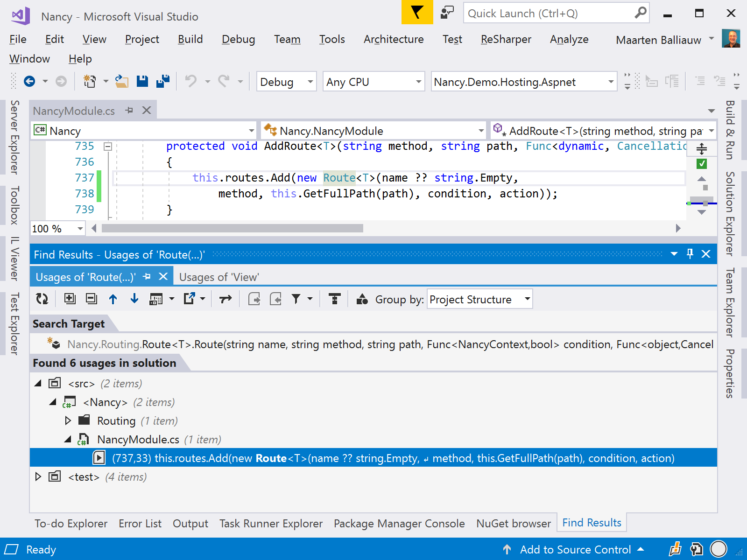Click the Filter usages funnel icon
The image size is (747, 560).
click(x=296, y=299)
